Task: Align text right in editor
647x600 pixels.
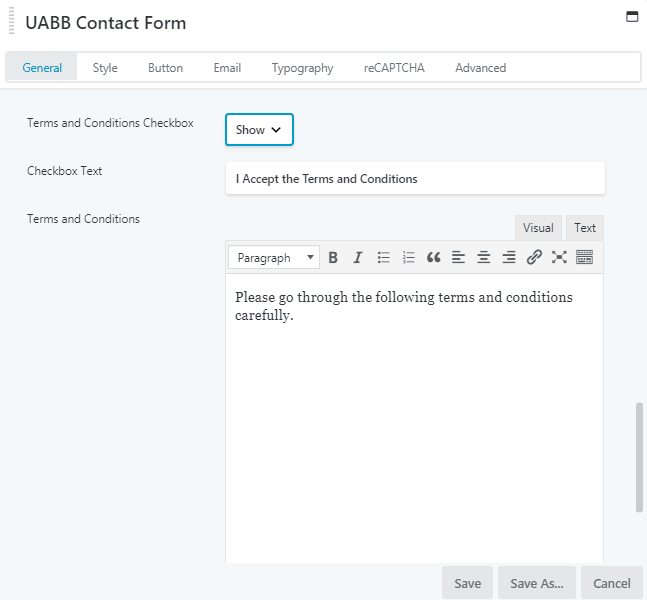Action: (509, 258)
